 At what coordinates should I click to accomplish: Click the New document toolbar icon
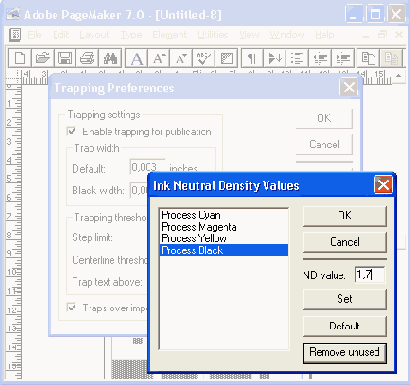[20, 58]
